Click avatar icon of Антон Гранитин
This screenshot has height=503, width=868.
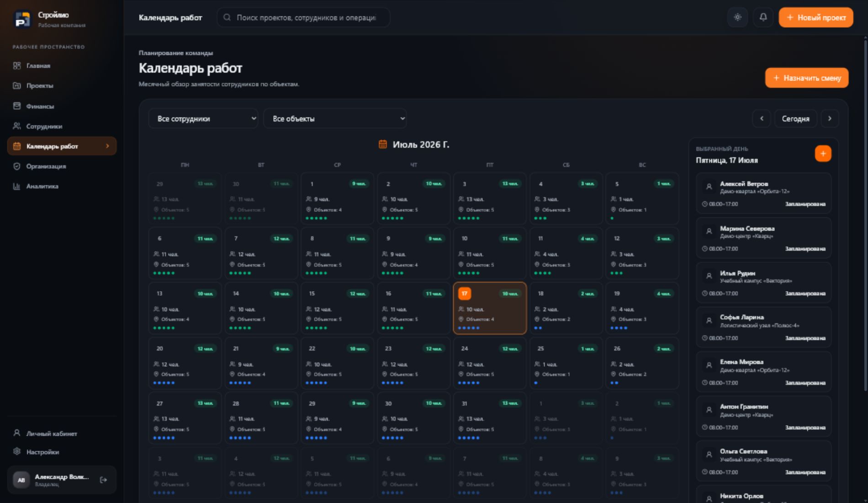[709, 410]
